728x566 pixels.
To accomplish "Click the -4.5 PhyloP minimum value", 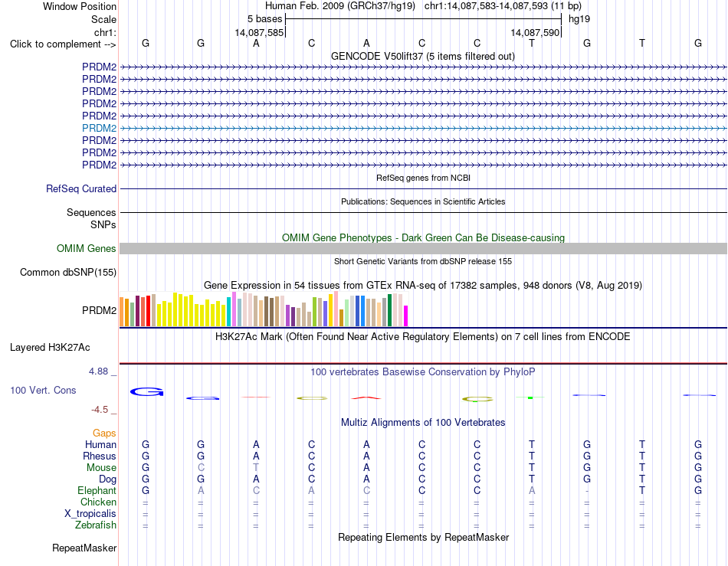I will (x=100, y=410).
